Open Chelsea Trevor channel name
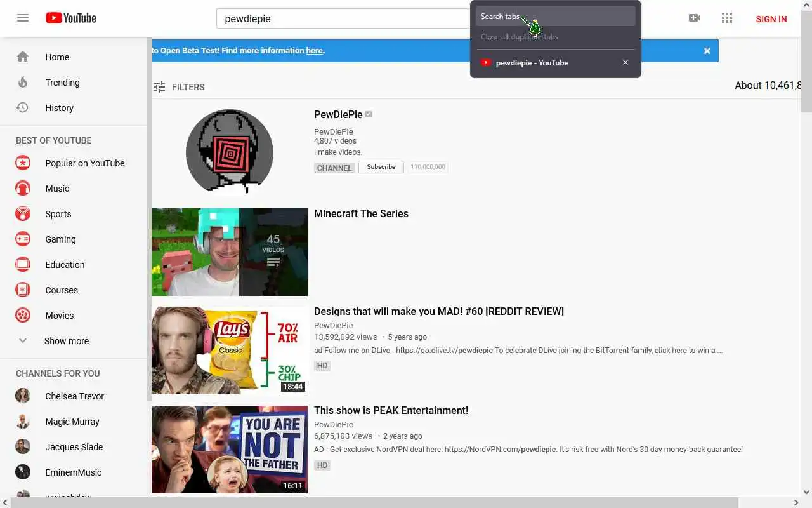812x508 pixels. [x=74, y=396]
